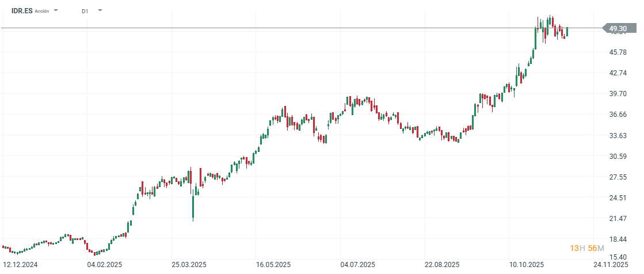Image resolution: width=644 pixels, height=274 pixels.
Task: Expand the D1 timeframe dropdown arrow
Action: point(100,10)
